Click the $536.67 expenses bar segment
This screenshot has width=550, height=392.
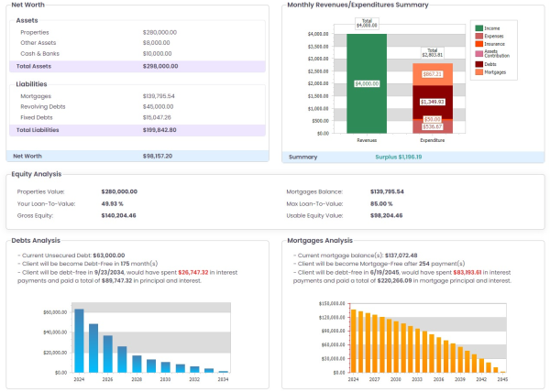coord(432,126)
